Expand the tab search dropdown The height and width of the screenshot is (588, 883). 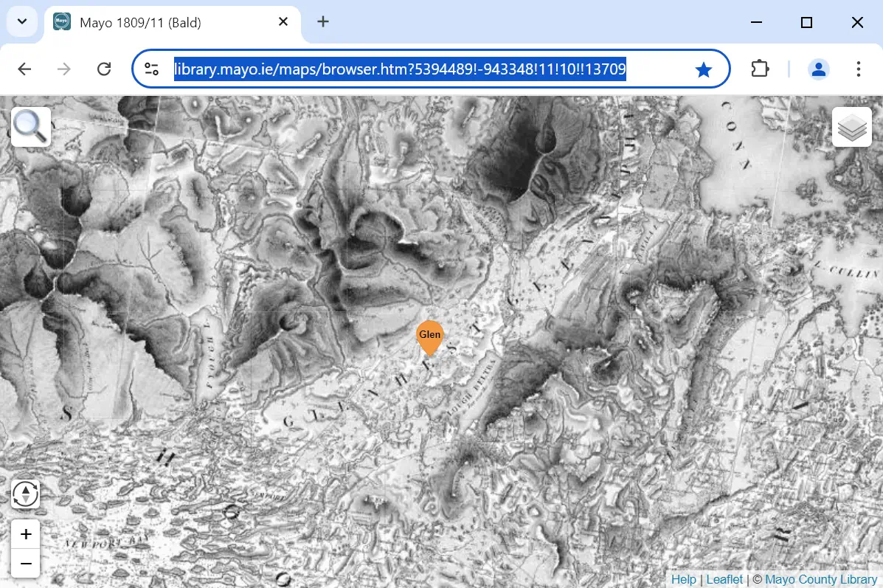tap(22, 22)
